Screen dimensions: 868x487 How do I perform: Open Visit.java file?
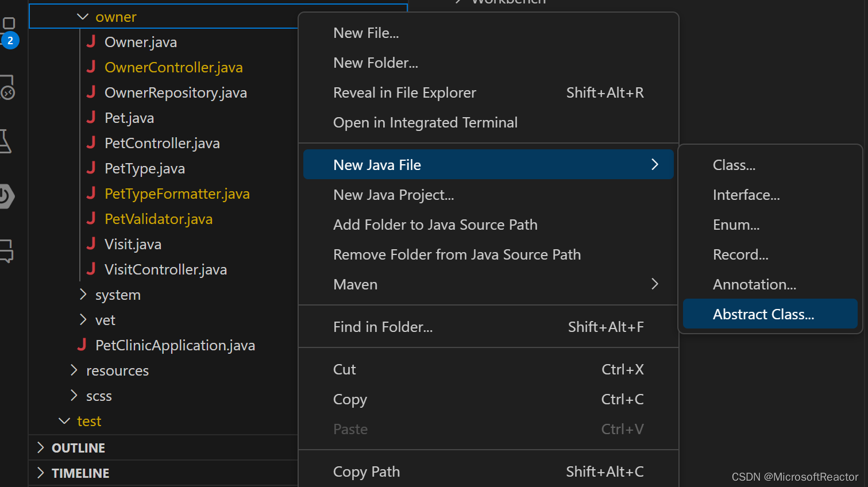(x=133, y=245)
